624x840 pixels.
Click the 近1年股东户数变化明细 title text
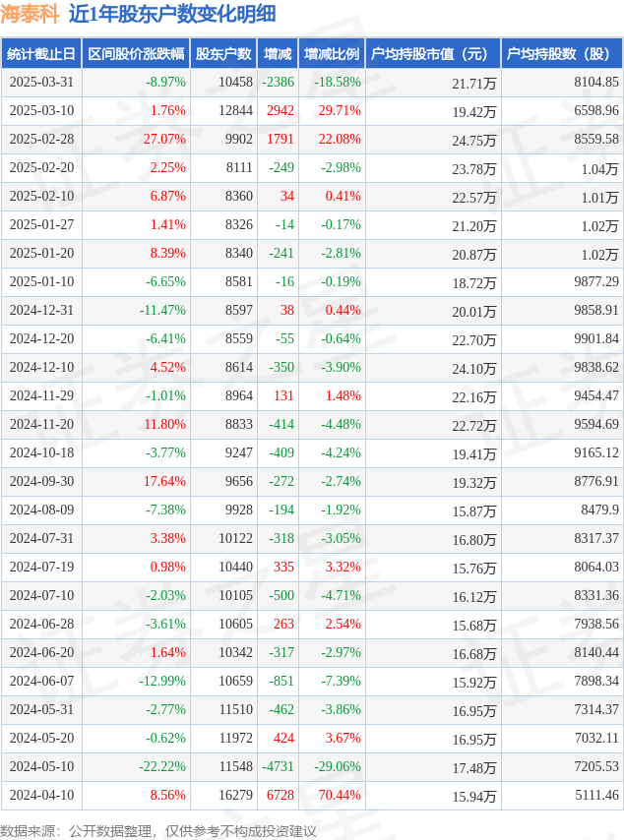pos(172,15)
